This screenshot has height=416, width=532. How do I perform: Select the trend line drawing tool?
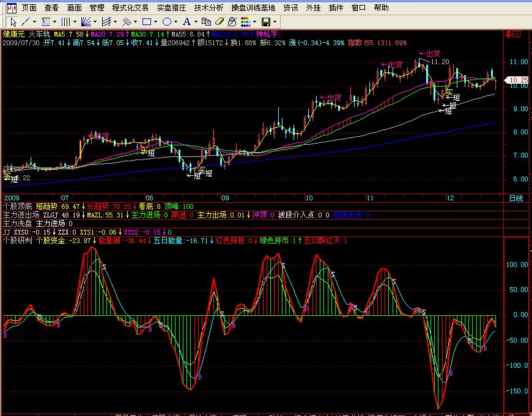point(26,22)
